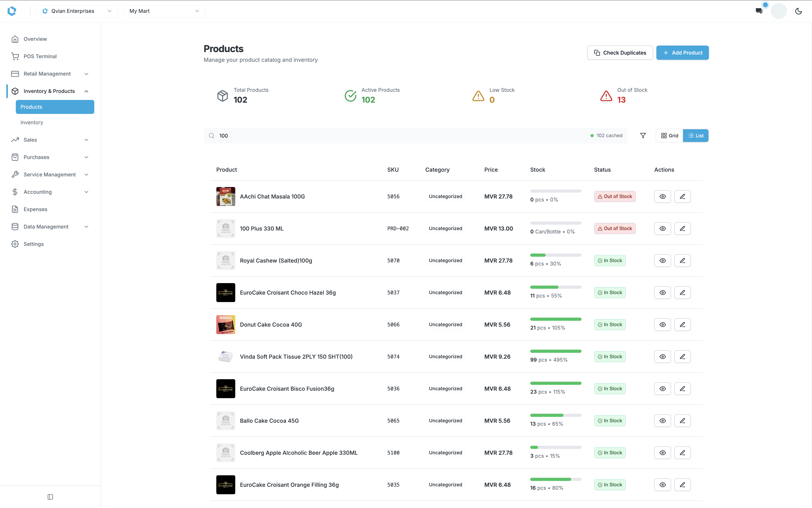
Task: Show details for 100 Plus 330 ML
Action: [662, 228]
